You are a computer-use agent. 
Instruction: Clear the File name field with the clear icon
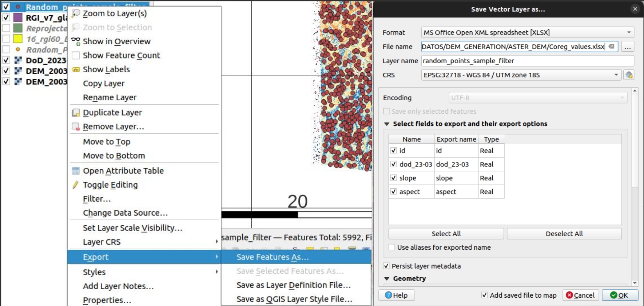[x=612, y=47]
